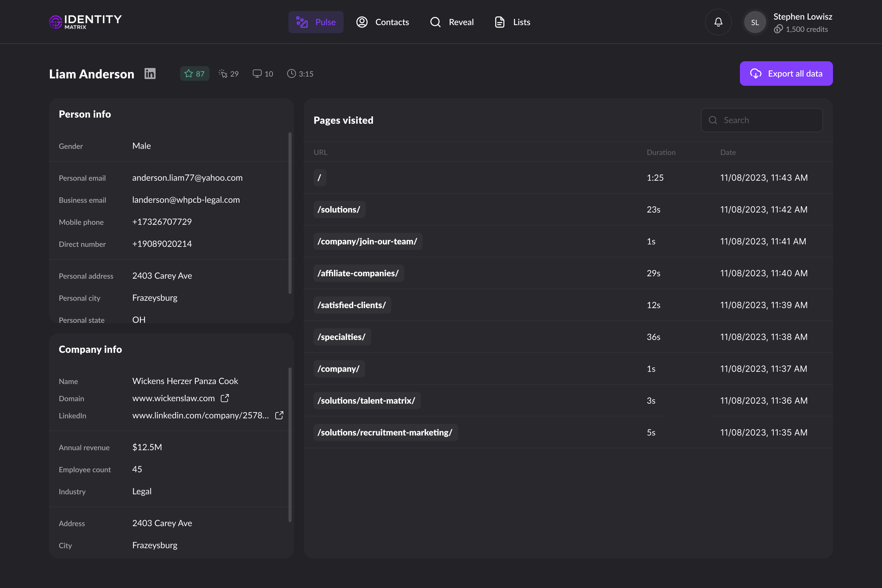Open the company LinkedIn external link icon

pyautogui.click(x=279, y=415)
